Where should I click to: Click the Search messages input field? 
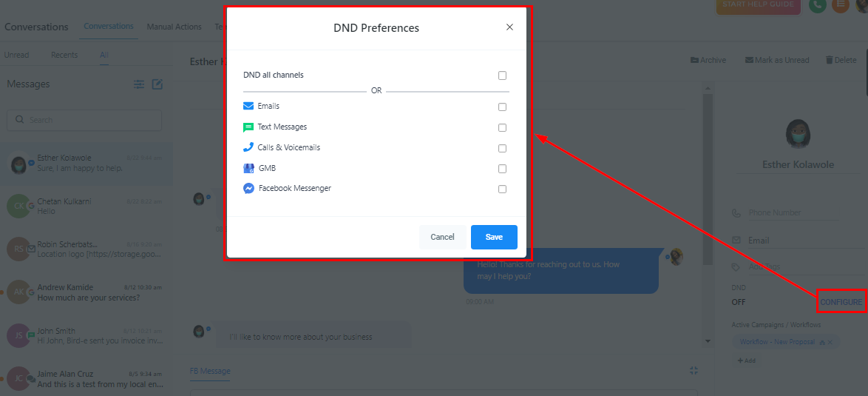pos(84,120)
